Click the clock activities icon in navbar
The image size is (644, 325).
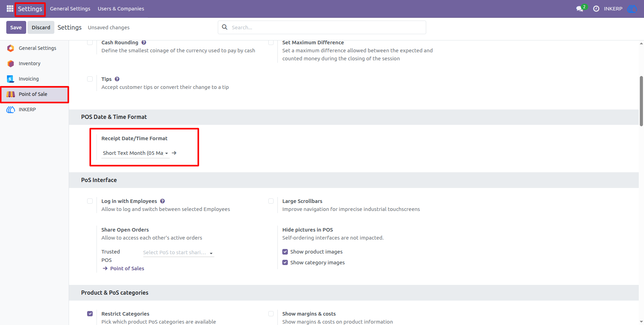[x=596, y=9]
